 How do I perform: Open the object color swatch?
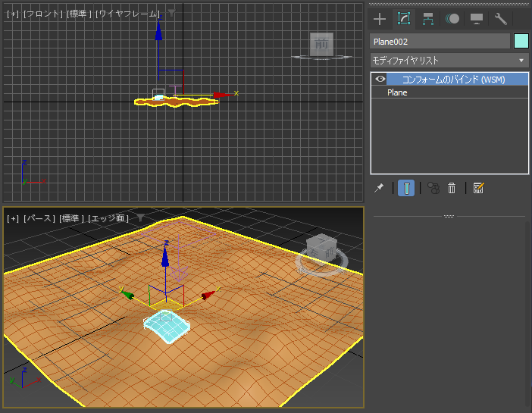(521, 42)
